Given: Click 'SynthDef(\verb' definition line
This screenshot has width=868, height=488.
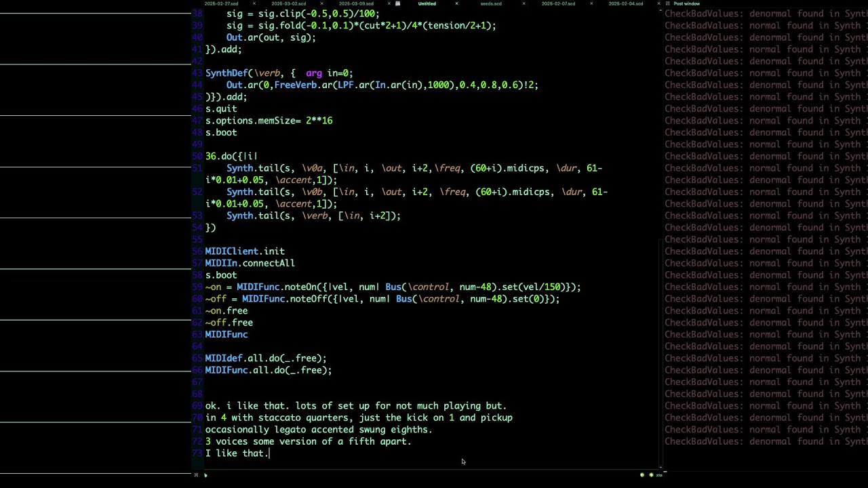Looking at the screenshot, I should click(279, 73).
